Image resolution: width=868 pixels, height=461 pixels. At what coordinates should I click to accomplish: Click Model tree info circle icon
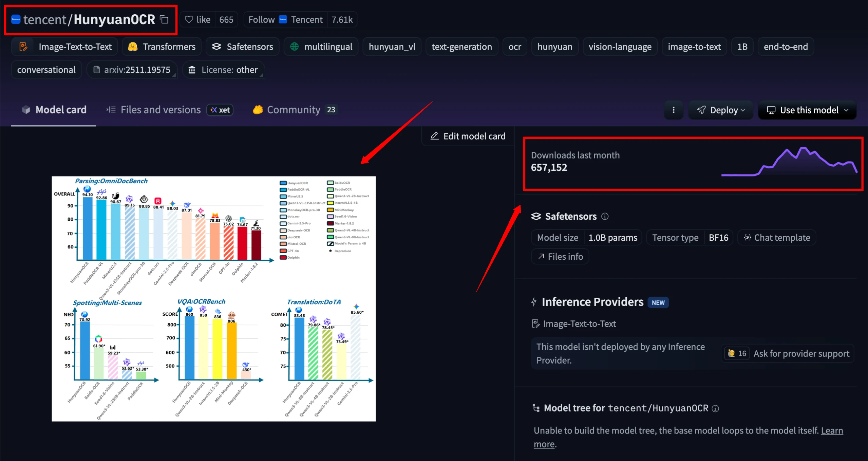715,408
